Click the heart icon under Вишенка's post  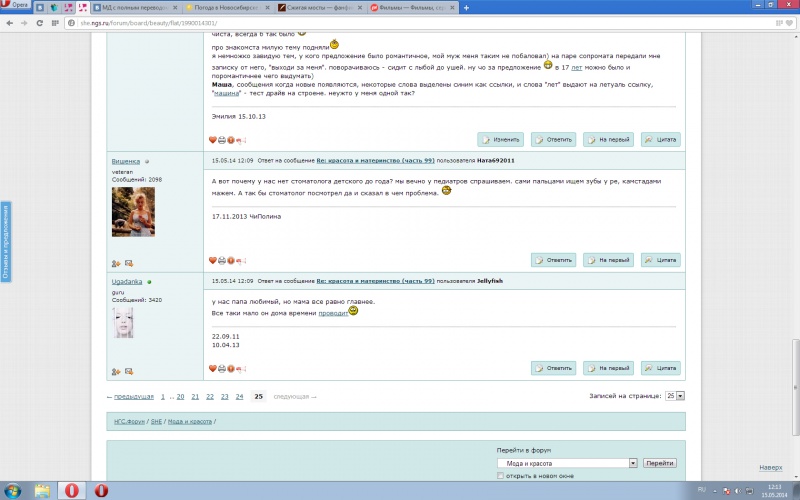213,259
